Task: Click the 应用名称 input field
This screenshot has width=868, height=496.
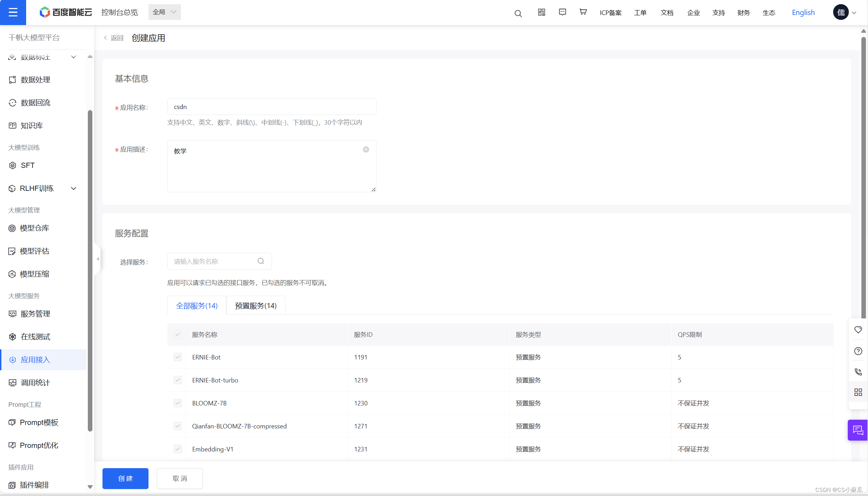Action: click(x=271, y=107)
